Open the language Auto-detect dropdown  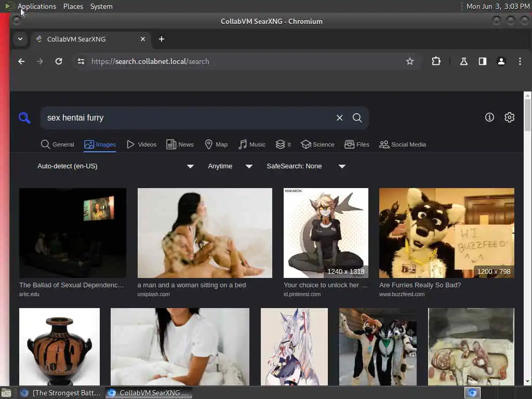(x=115, y=166)
